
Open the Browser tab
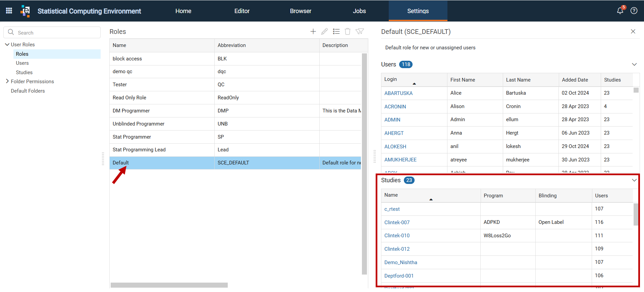click(x=301, y=11)
